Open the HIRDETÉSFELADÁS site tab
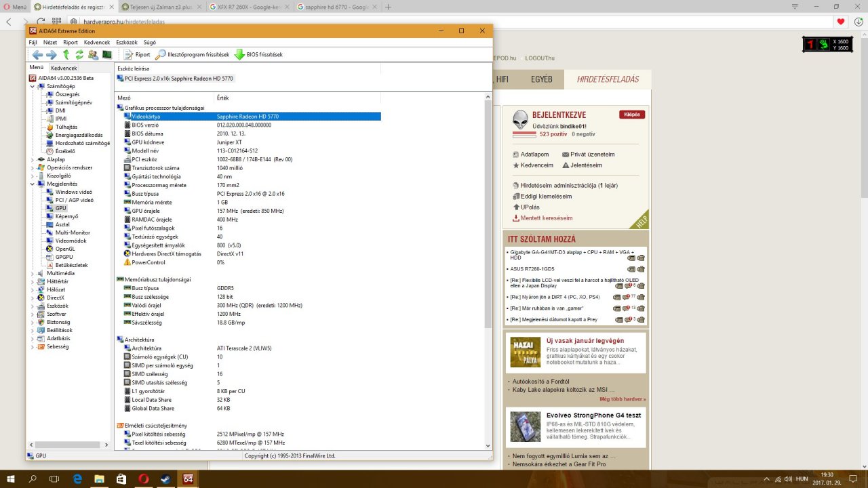This screenshot has width=868, height=488. (x=608, y=79)
